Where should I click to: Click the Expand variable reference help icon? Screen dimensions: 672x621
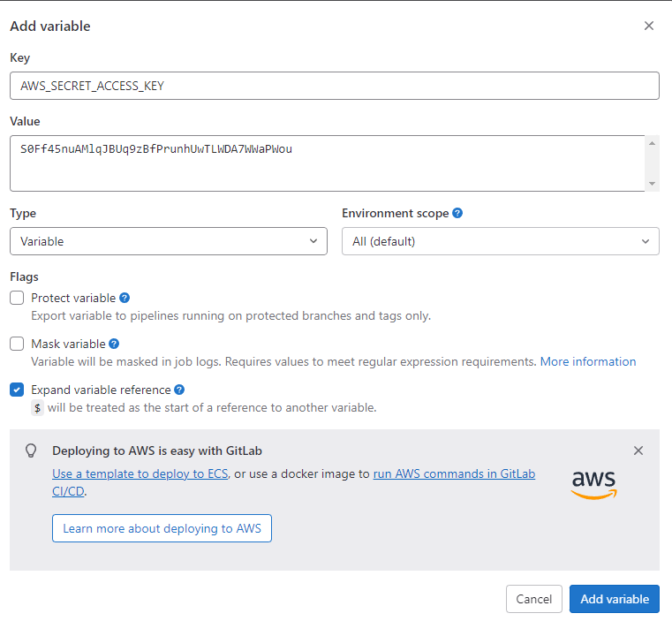click(179, 390)
